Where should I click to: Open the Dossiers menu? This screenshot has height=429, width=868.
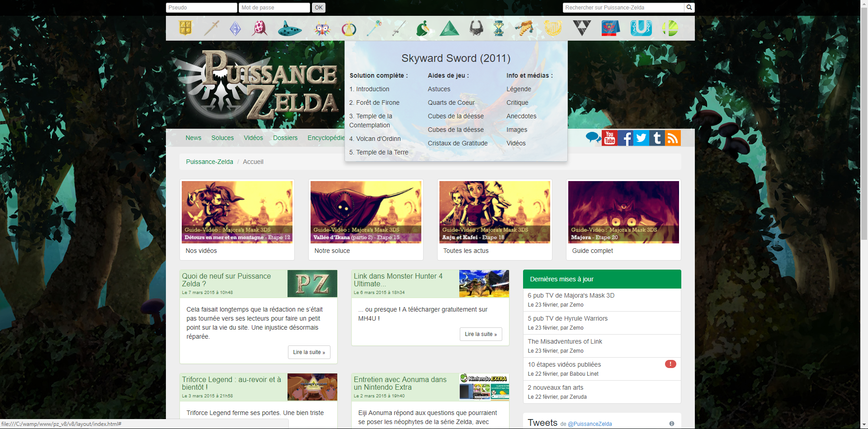pos(285,138)
